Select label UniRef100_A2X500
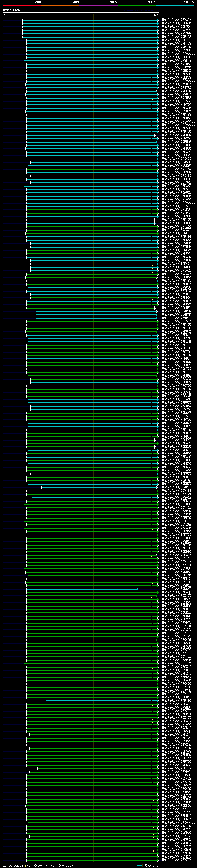The height and width of the screenshot is (868, 197). pos(177,775)
